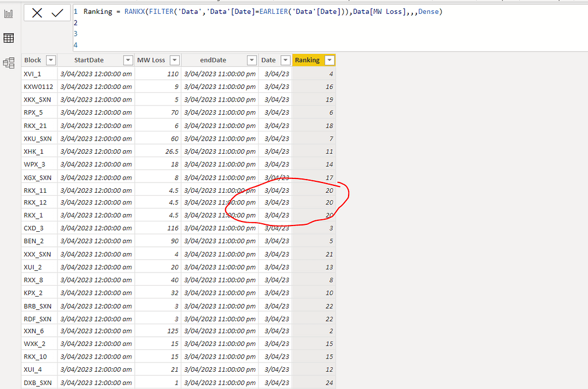Open the Block column filter dropdown

51,60
